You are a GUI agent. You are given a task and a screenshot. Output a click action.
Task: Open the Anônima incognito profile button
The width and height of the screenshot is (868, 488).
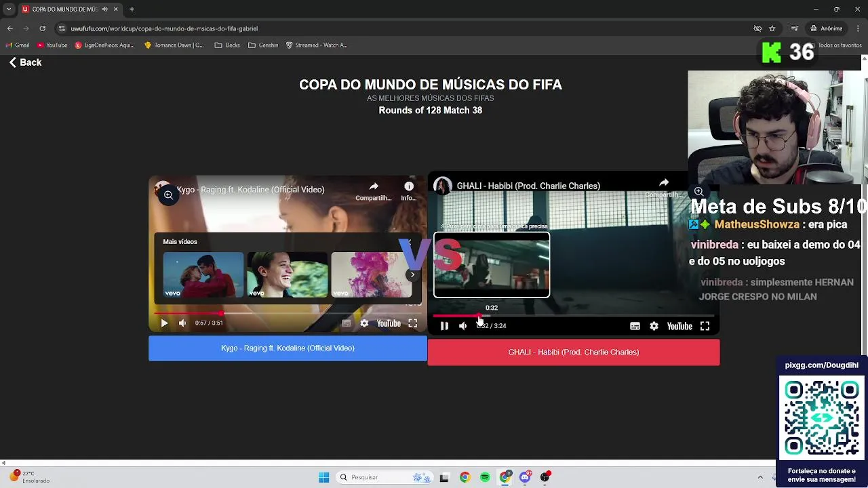point(826,28)
